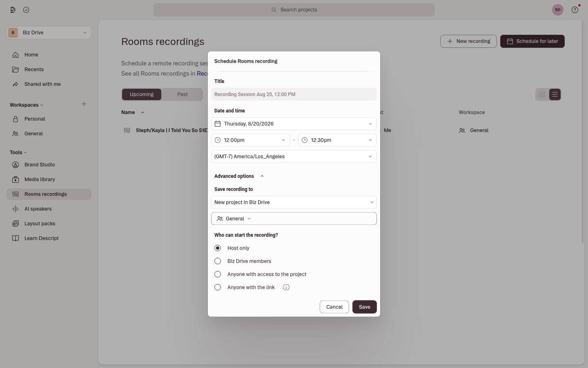588x368 pixels.
Task: Switch to the Upcoming tab
Action: 142,94
